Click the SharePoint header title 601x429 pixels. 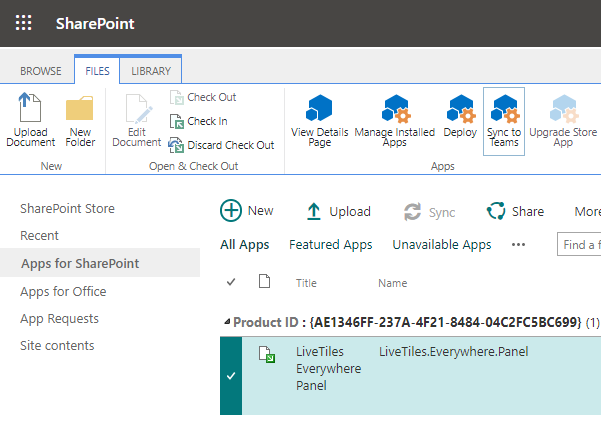pos(95,23)
